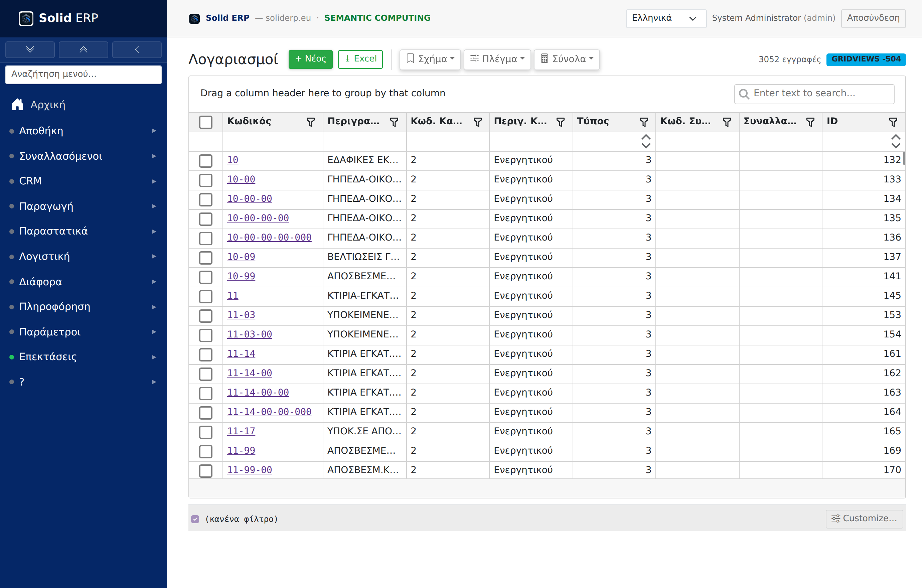This screenshot has height=588, width=922.
Task: Open the Πληροφόρηση menu item
Action: click(84, 307)
